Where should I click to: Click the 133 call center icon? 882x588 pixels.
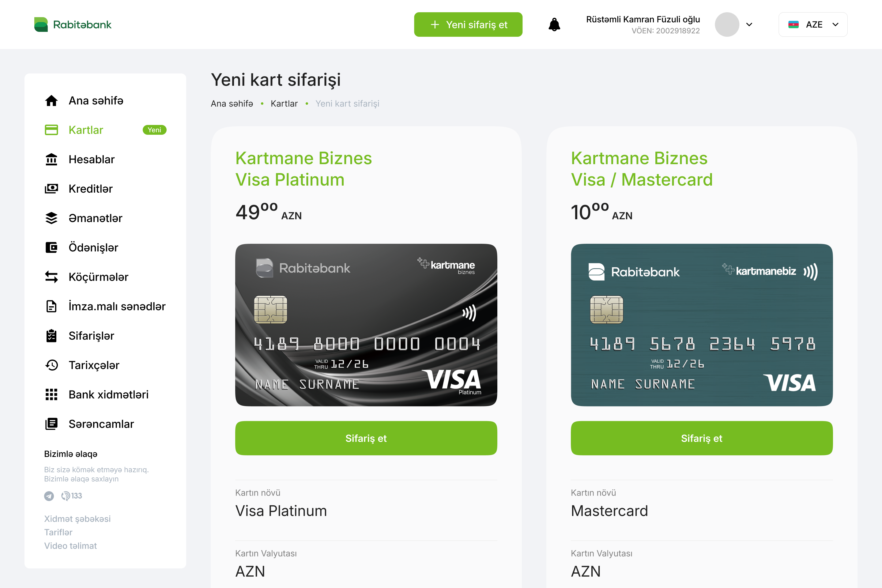point(72,496)
